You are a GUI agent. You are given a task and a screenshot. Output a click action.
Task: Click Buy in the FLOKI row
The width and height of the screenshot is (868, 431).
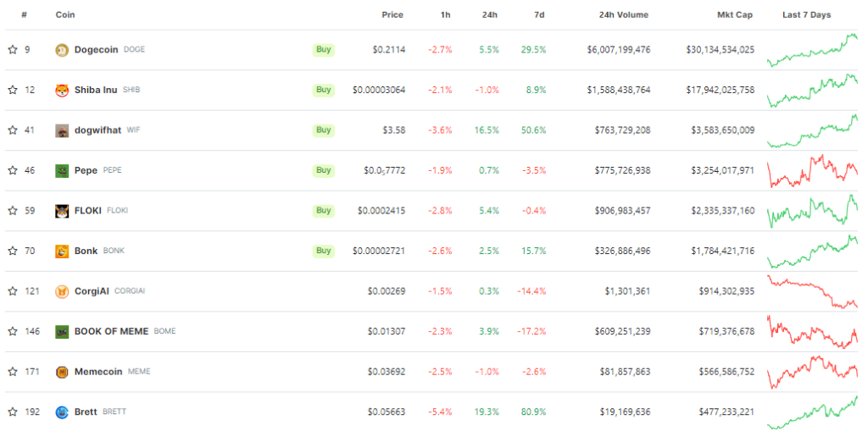pos(323,210)
